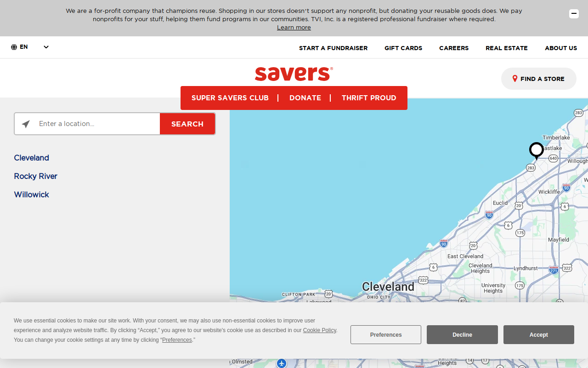588x368 pixels.
Task: Open About Us menu item
Action: click(x=561, y=48)
